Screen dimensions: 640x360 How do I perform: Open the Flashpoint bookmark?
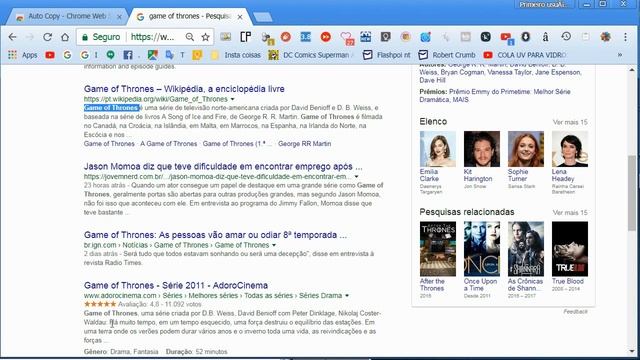(387, 55)
